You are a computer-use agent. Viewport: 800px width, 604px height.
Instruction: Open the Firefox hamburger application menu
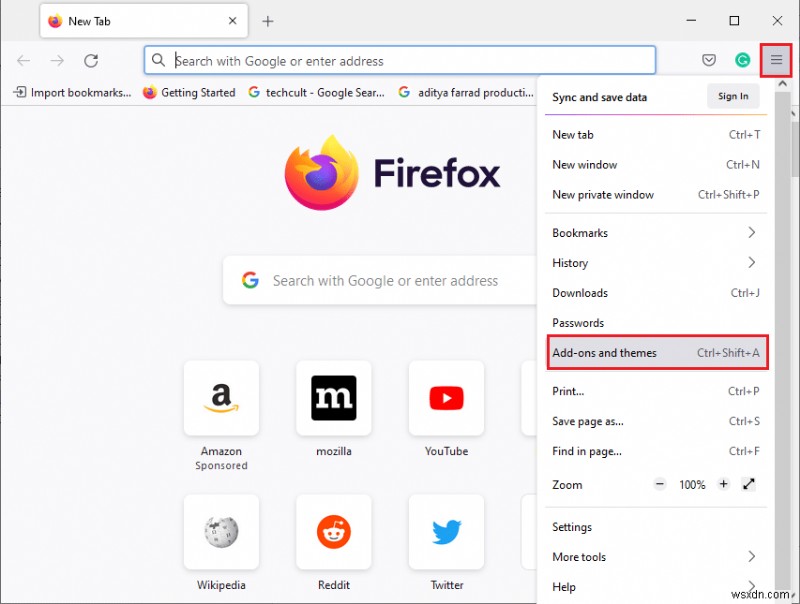[x=776, y=60]
